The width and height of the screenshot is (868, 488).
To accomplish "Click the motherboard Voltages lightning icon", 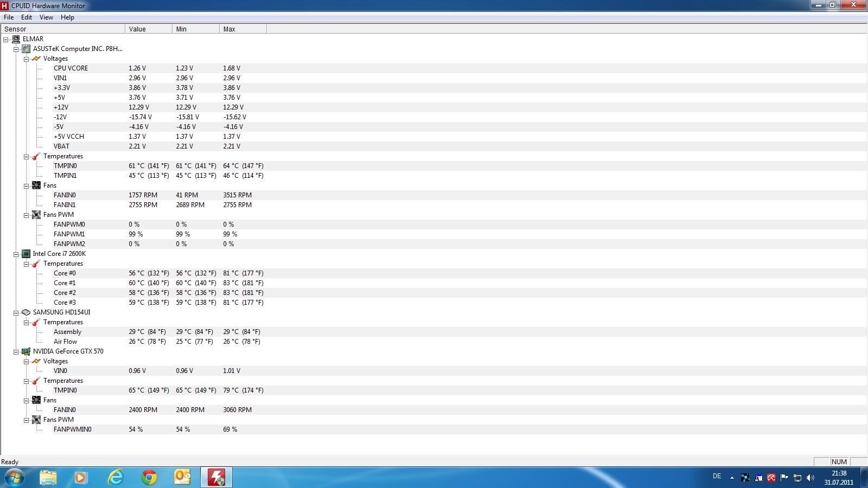I will [x=36, y=59].
